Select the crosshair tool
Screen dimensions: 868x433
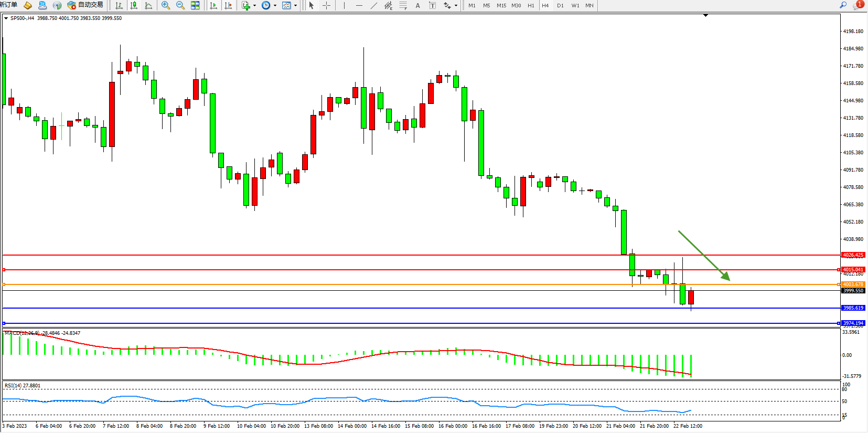pyautogui.click(x=326, y=5)
